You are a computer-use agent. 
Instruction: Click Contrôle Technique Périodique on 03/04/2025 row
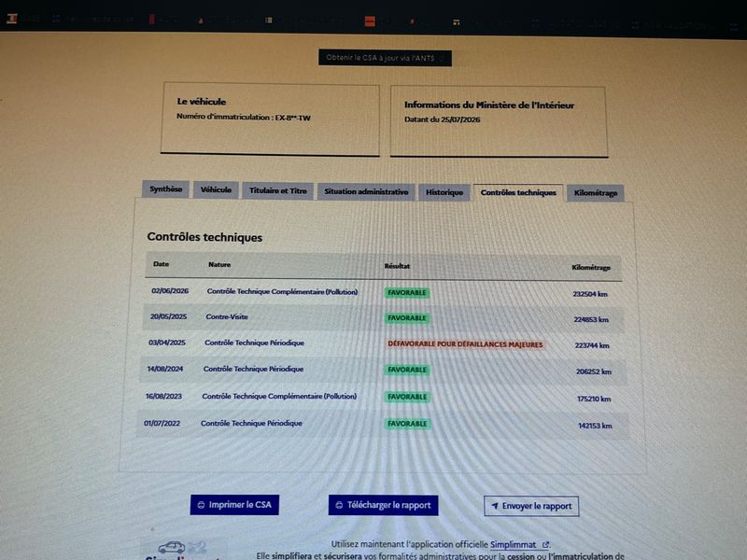(x=254, y=343)
